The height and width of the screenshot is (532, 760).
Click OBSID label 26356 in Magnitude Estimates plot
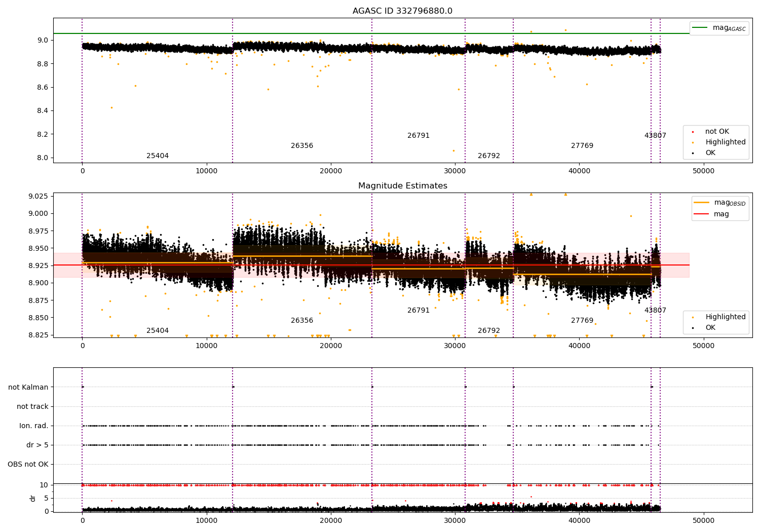[302, 321]
